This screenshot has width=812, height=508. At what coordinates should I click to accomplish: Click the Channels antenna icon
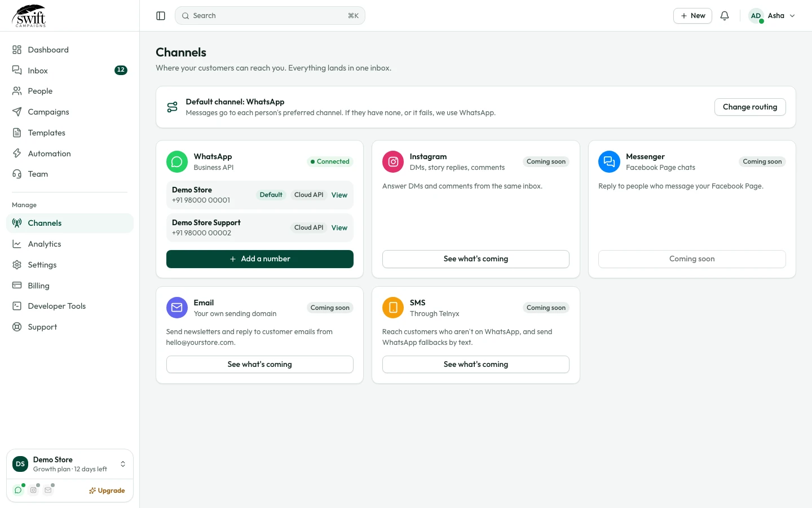coord(17,223)
